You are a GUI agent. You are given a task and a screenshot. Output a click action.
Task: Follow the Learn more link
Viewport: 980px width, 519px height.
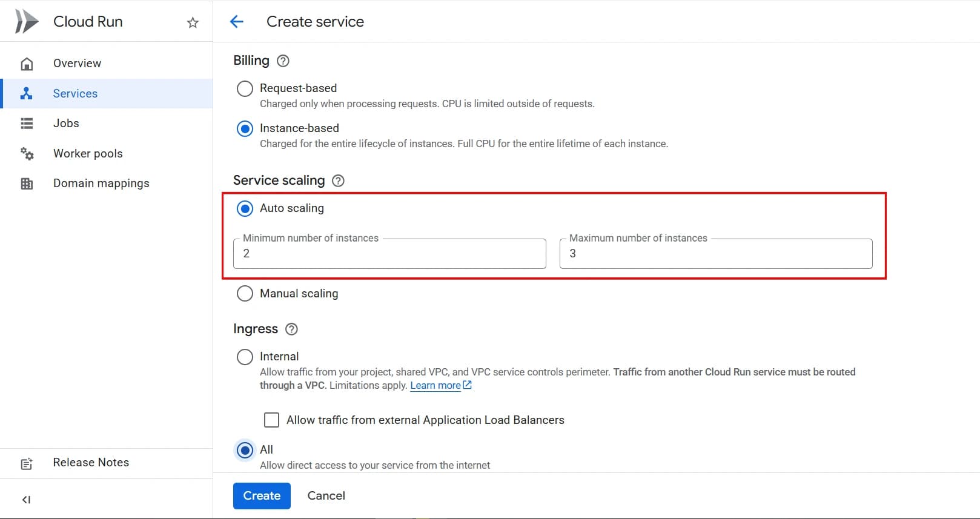(x=435, y=385)
